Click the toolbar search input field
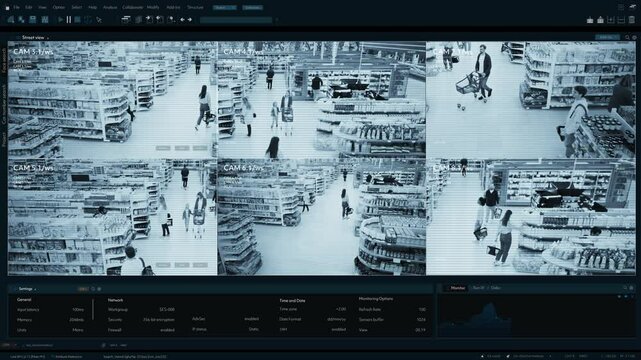Viewport: 641px width, 360px height. [x=236, y=20]
